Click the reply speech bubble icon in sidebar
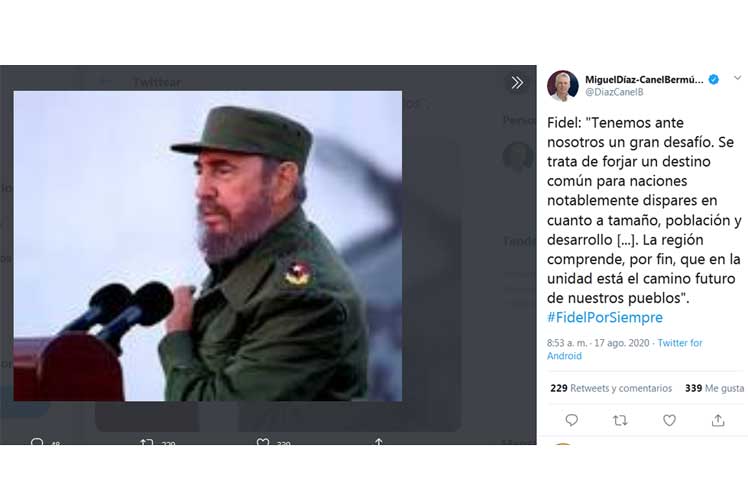This screenshot has width=748, height=498. 571,420
